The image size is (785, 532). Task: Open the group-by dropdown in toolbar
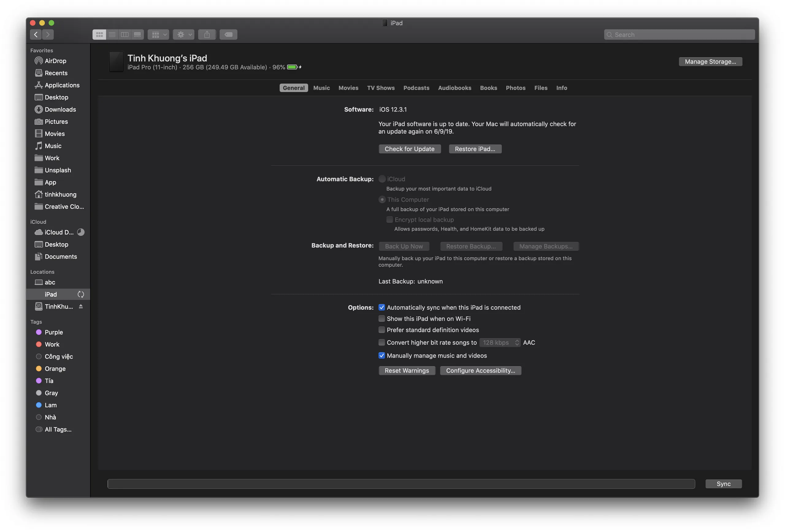[x=159, y=34]
